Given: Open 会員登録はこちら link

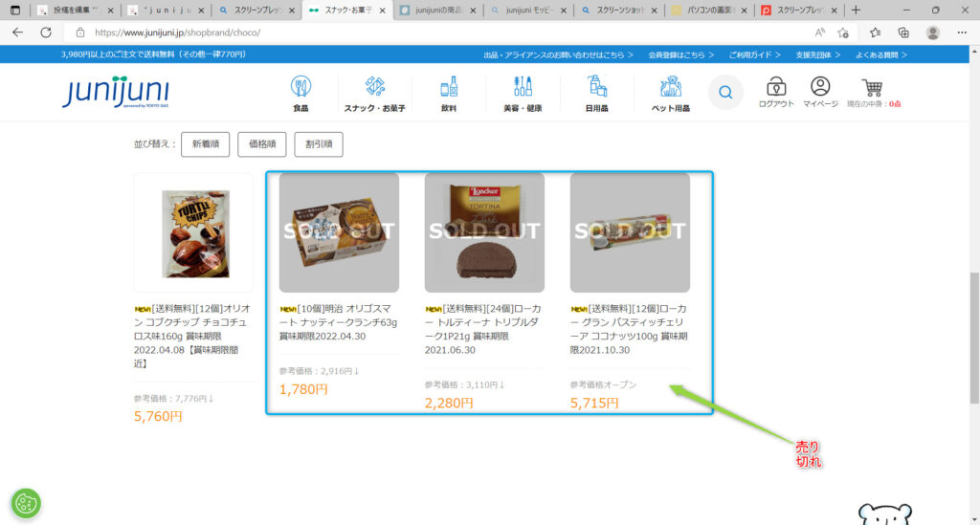Looking at the screenshot, I should point(680,55).
